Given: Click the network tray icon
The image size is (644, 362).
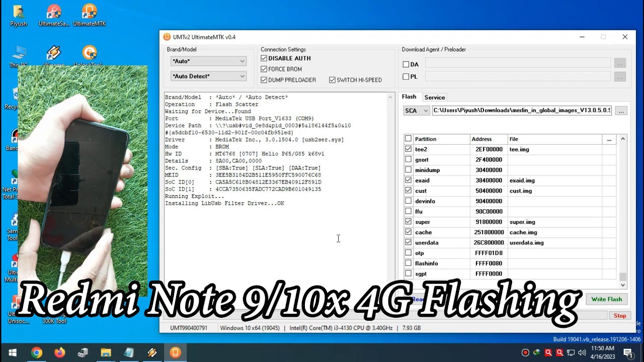Looking at the screenshot, I should [571, 352].
